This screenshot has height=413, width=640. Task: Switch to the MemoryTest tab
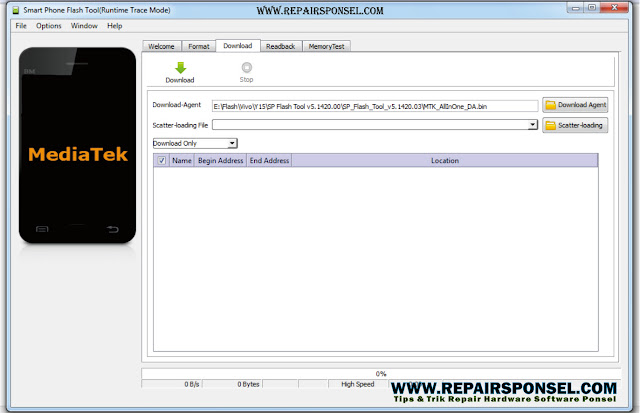tap(327, 47)
